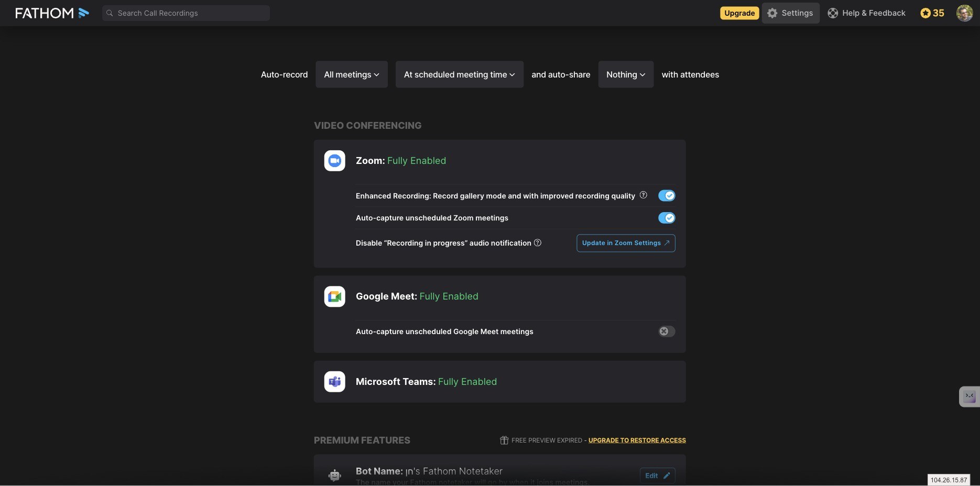Click the Microsoft Teams app icon
The width and height of the screenshot is (980, 486).
tap(334, 382)
